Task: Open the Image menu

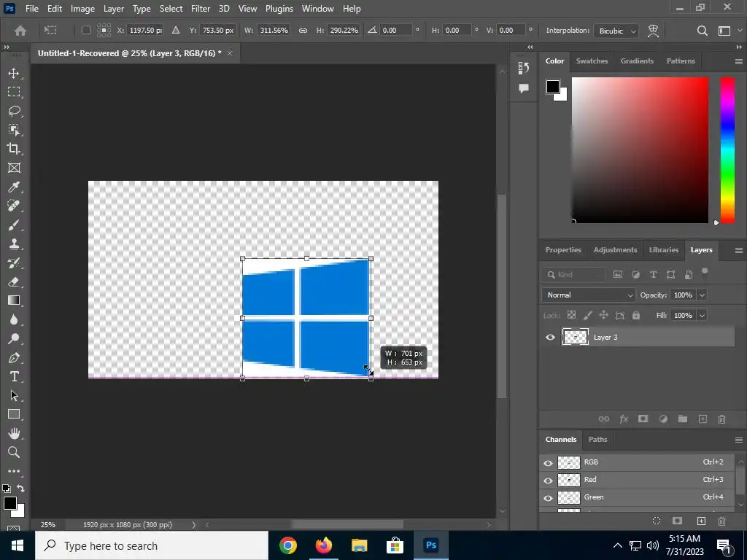Action: click(82, 9)
